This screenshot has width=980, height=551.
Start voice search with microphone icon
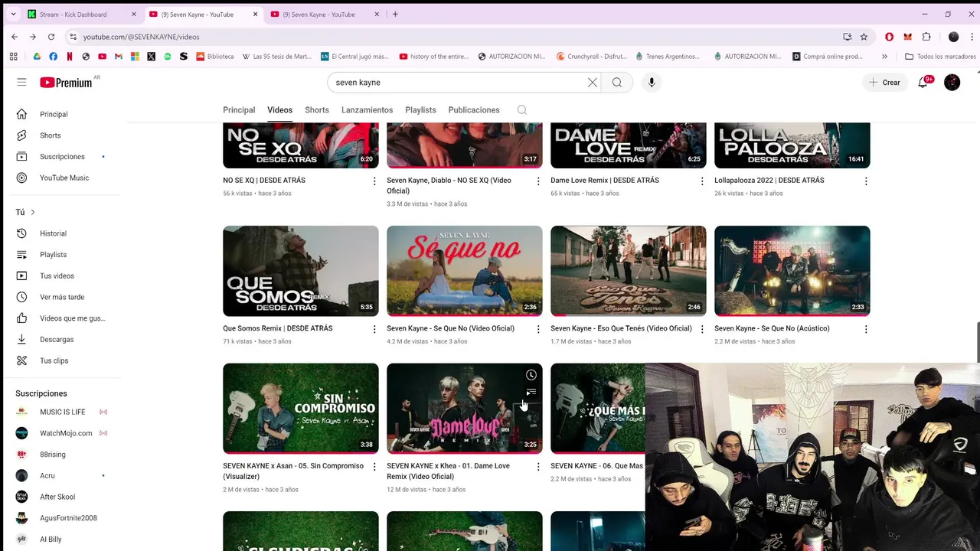(x=652, y=83)
